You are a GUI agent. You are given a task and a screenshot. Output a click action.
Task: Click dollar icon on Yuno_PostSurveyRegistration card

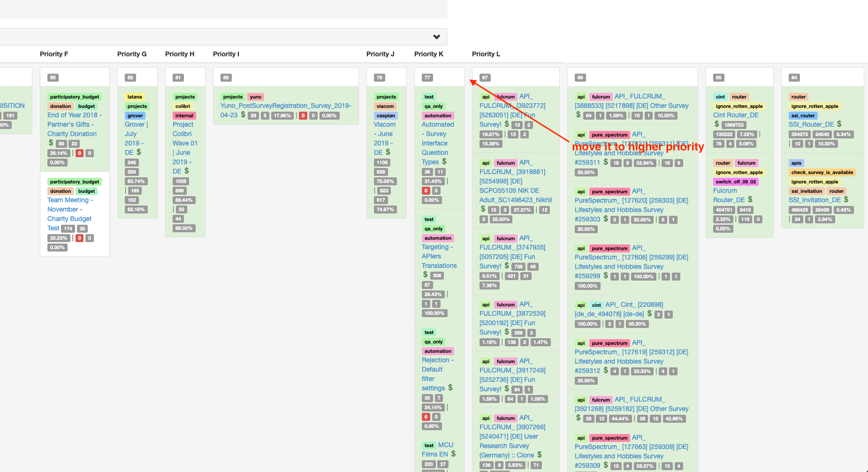click(243, 114)
